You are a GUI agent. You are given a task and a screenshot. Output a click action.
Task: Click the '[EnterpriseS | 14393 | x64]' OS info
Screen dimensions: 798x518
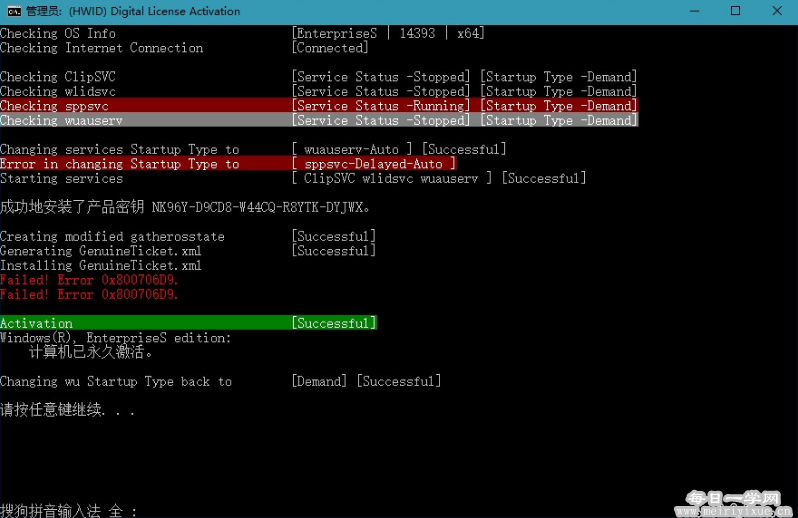388,34
